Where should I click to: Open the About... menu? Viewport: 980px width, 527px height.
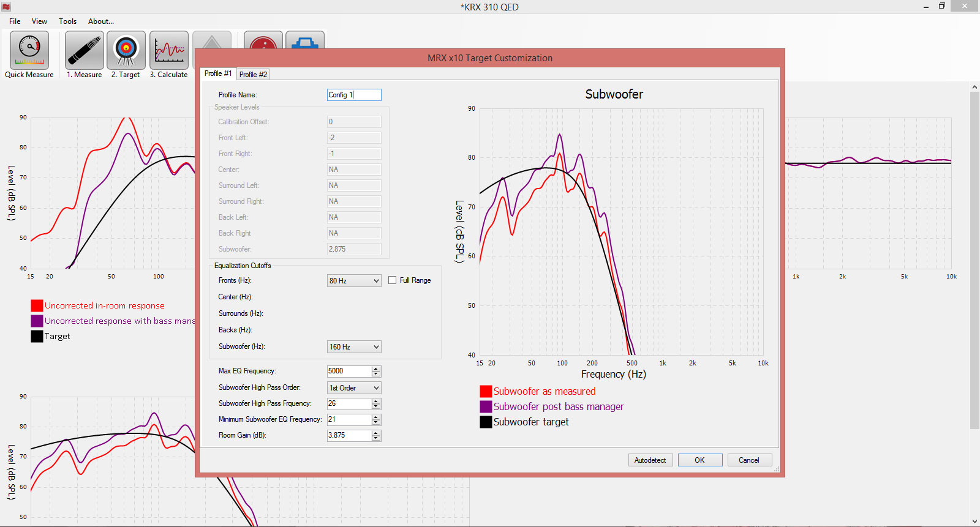[x=101, y=21]
